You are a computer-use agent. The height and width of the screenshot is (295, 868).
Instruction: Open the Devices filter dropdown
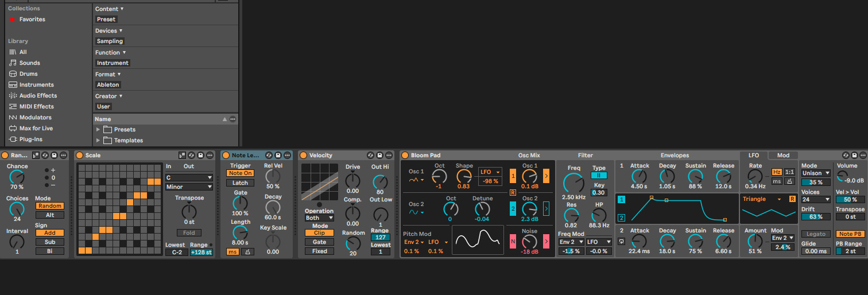108,31
